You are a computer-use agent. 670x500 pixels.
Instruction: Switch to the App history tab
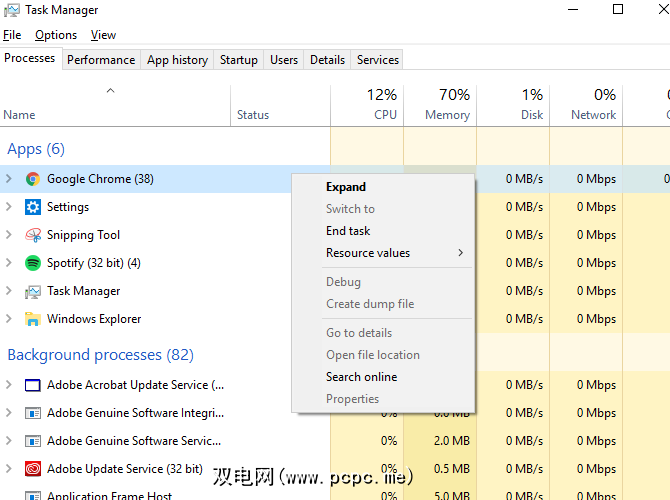click(x=177, y=60)
